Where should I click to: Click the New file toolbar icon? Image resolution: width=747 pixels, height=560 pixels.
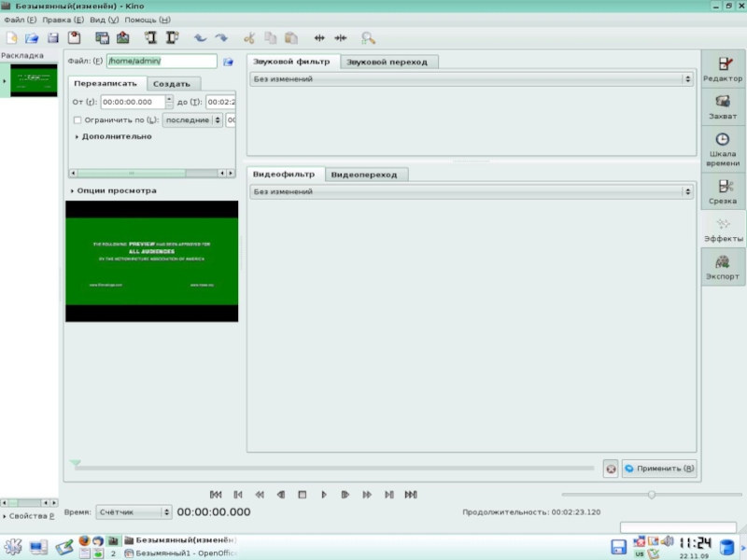point(11,37)
